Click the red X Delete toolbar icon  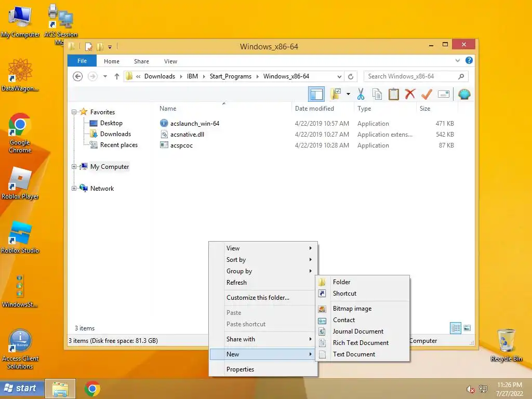410,94
